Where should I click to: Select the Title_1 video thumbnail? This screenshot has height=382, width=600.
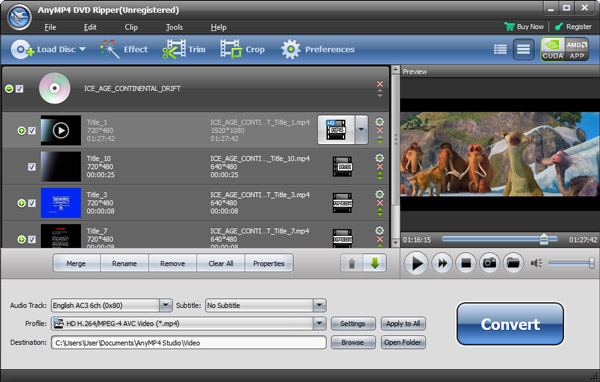pyautogui.click(x=61, y=130)
